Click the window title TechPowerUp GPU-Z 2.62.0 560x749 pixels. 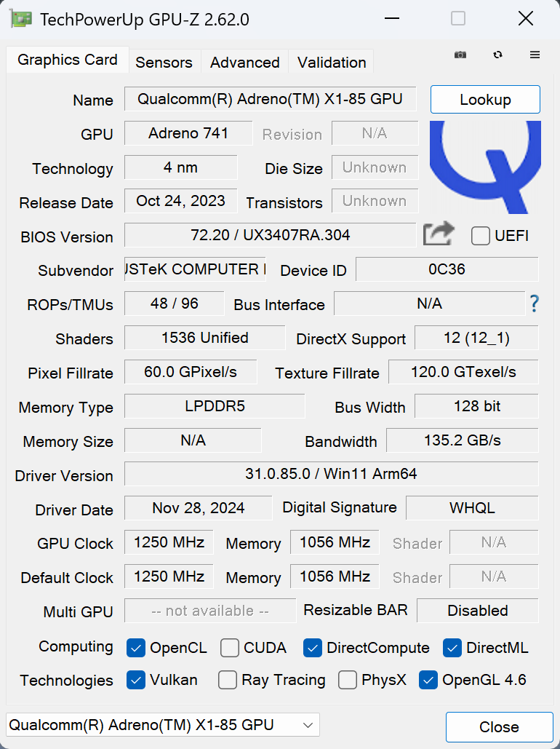click(145, 20)
